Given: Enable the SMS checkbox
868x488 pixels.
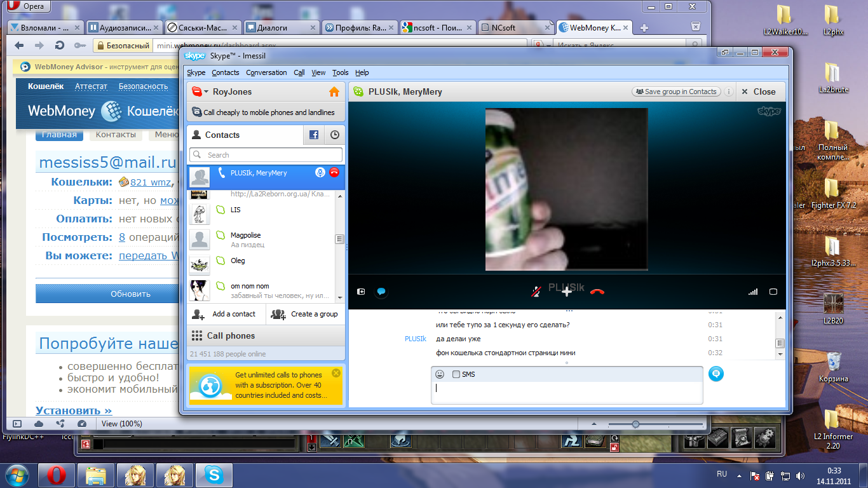Looking at the screenshot, I should tap(456, 374).
